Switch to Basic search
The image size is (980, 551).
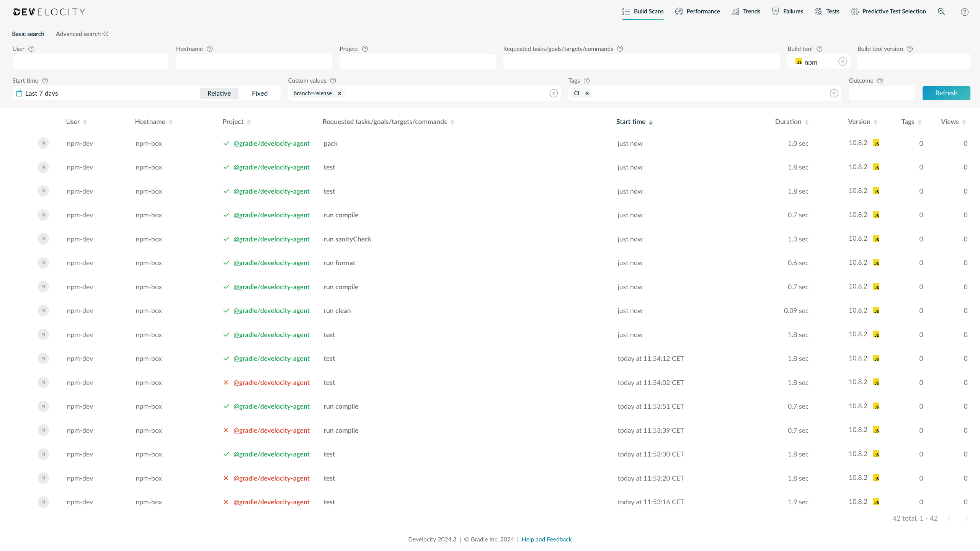(x=28, y=34)
